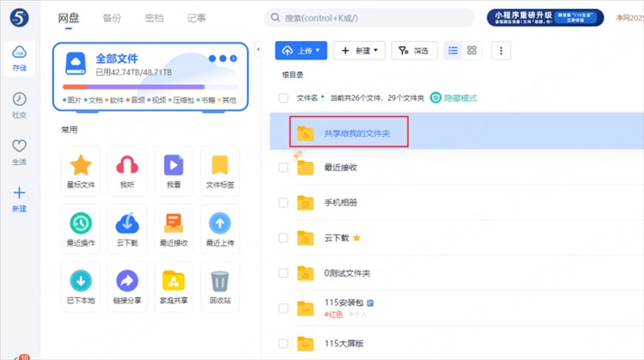Open the 文件标签 file tags shortcut
The width and height of the screenshot is (644, 360).
220,171
